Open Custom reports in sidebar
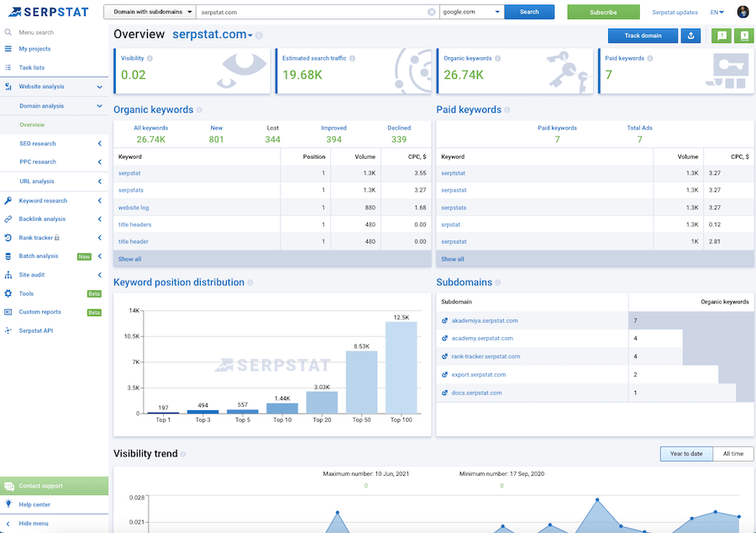756x533 pixels. [x=40, y=312]
